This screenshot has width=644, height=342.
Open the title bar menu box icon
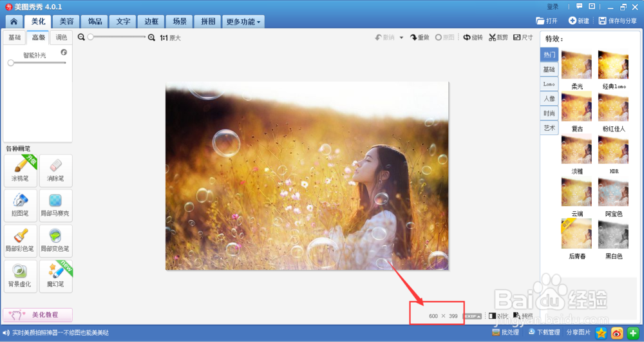point(592,6)
